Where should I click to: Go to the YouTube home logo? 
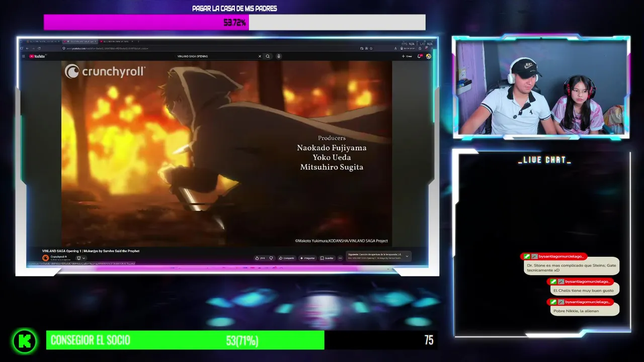click(x=37, y=56)
